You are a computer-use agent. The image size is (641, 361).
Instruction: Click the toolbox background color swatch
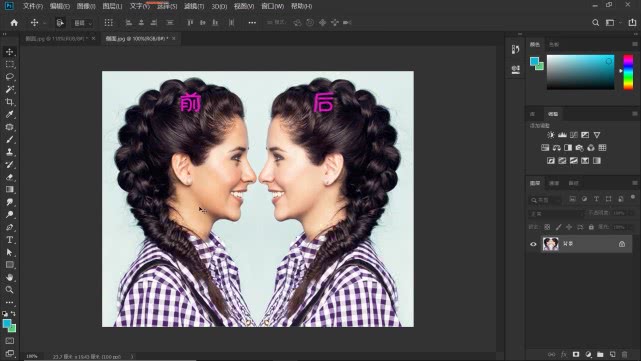point(12,328)
